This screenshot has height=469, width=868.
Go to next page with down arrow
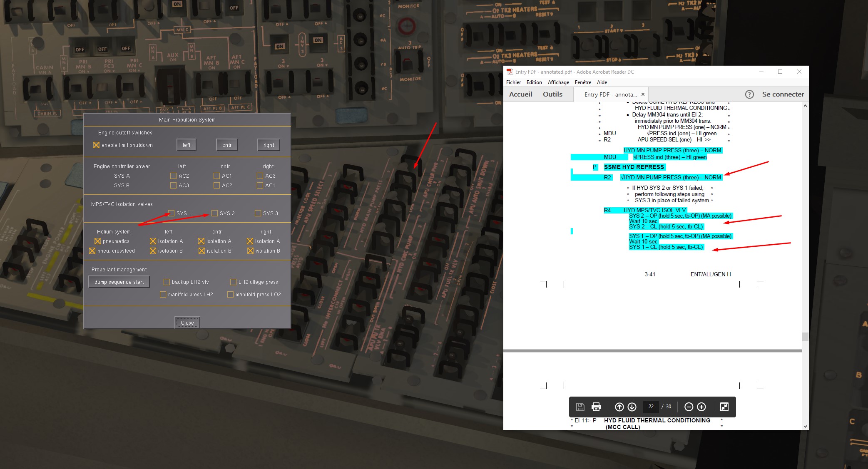(x=632, y=407)
